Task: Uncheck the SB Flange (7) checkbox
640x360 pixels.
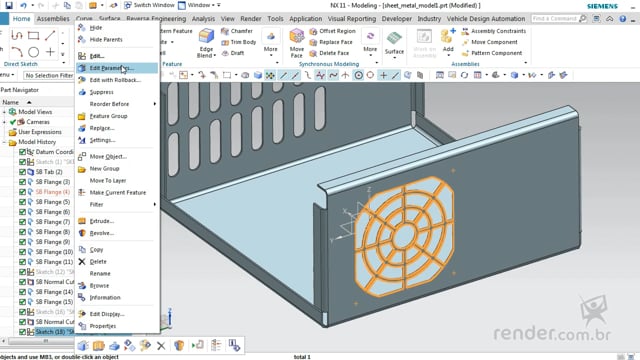Action: point(22,222)
